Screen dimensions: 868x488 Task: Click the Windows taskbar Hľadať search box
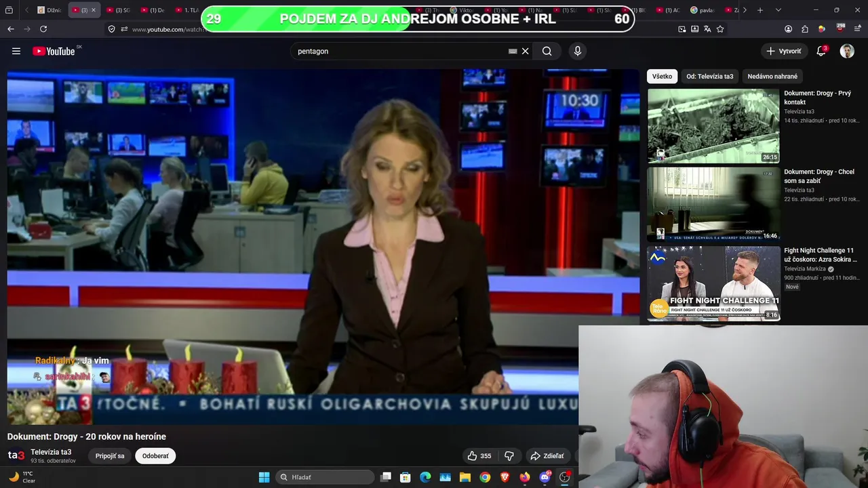(325, 477)
